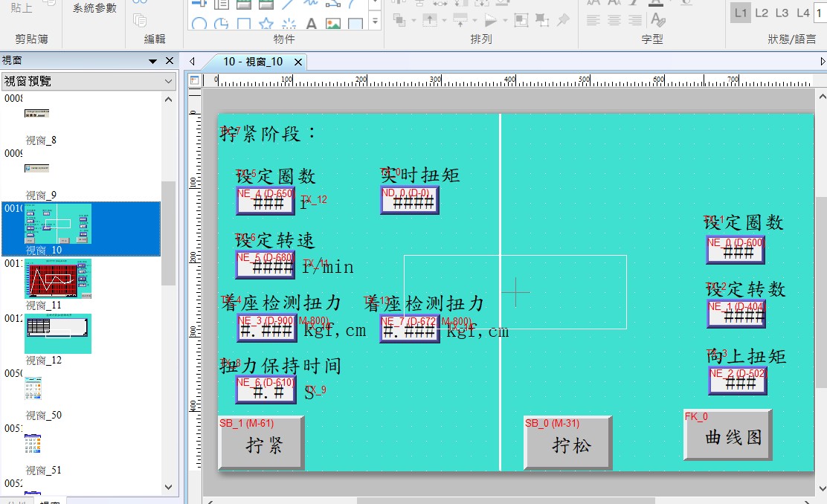Viewport: 827px width, 504px height.
Task: Select the 視窗_11 thumbnail preview
Action: pos(57,278)
